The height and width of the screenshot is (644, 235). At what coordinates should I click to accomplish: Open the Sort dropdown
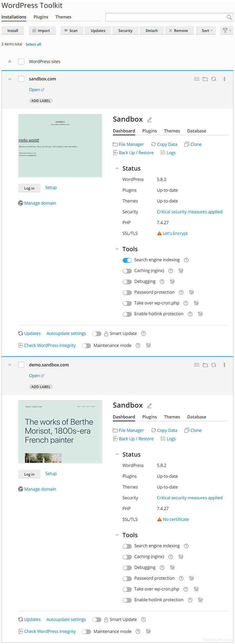[207, 30]
